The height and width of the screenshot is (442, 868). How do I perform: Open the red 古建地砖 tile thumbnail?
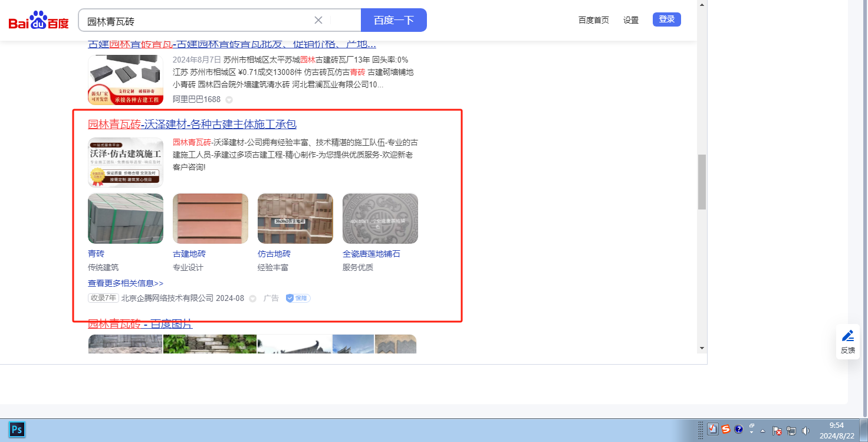211,218
